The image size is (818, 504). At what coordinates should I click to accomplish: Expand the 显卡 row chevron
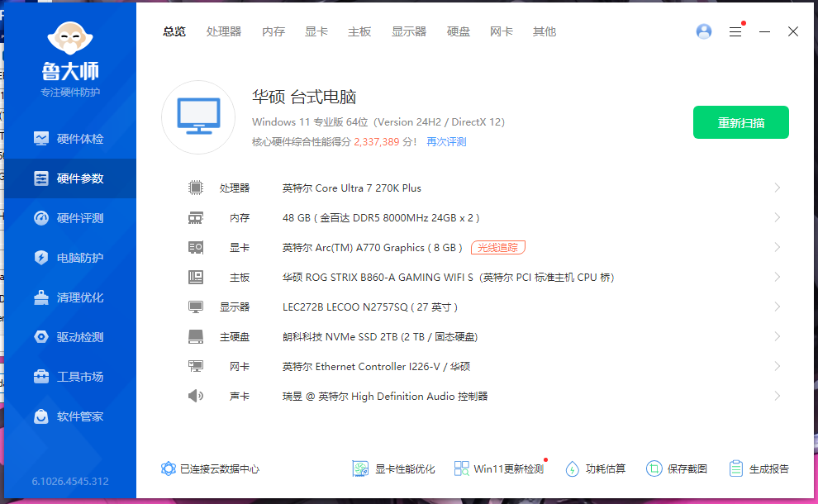click(x=778, y=247)
